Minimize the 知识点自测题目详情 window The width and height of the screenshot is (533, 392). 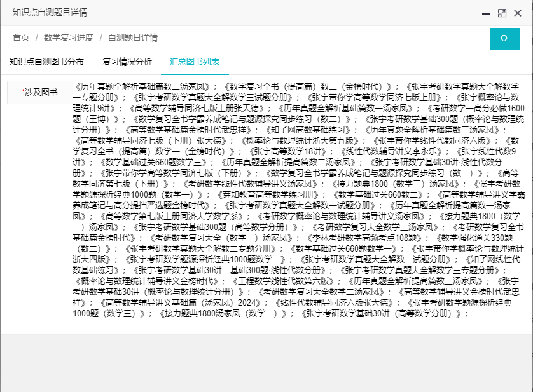[x=485, y=13]
